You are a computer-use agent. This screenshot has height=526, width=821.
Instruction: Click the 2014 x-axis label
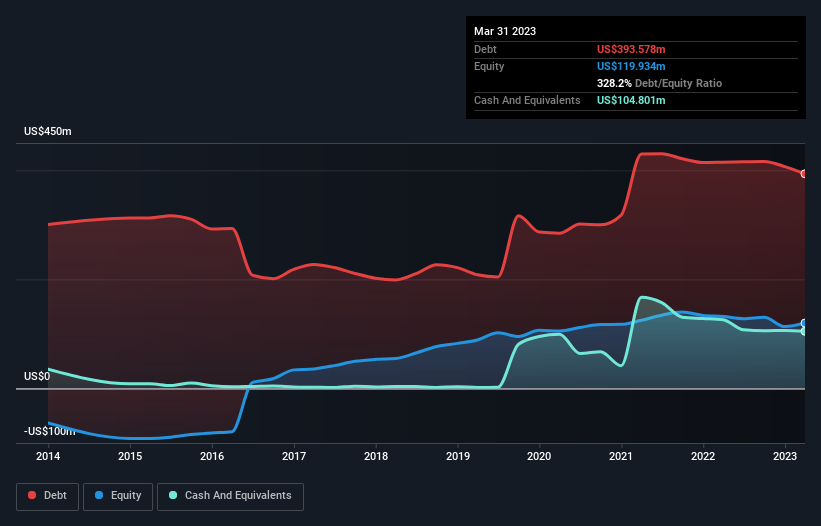click(48, 456)
